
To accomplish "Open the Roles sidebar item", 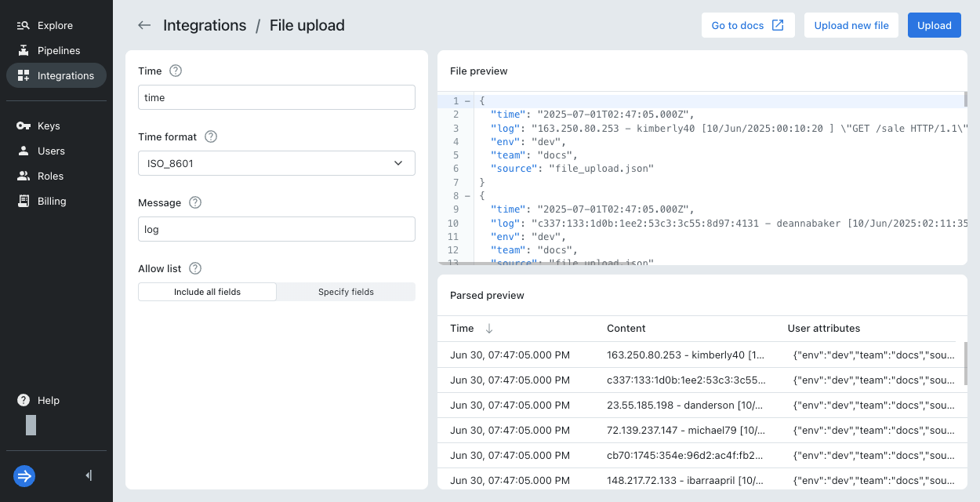I will 56,176.
